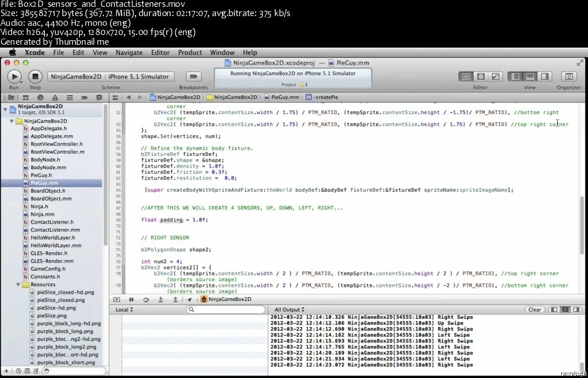Viewport: 588px width, 378px height.
Task: Clear the console output
Action: pos(535,310)
